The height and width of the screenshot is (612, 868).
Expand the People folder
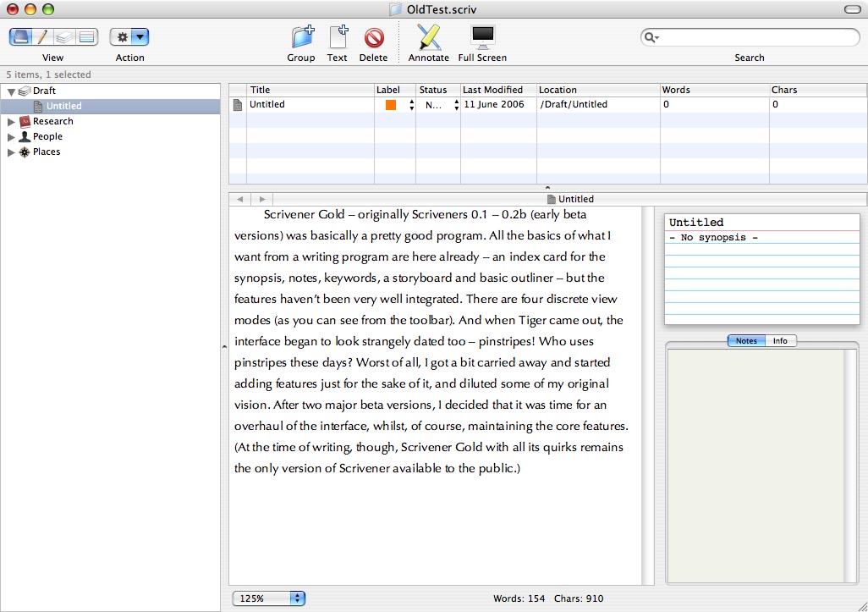click(x=11, y=137)
